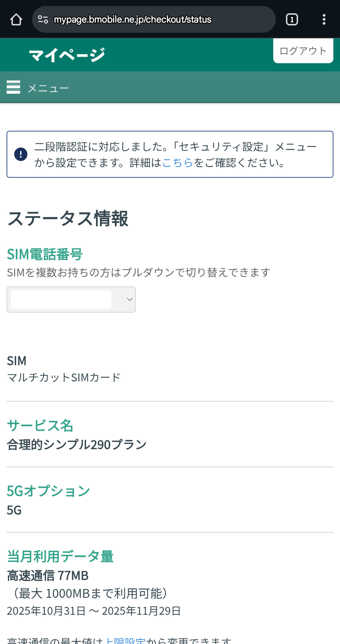The width and height of the screenshot is (340, 644).
Task: Open the tab switcher showing 1 tab
Action: point(292,19)
